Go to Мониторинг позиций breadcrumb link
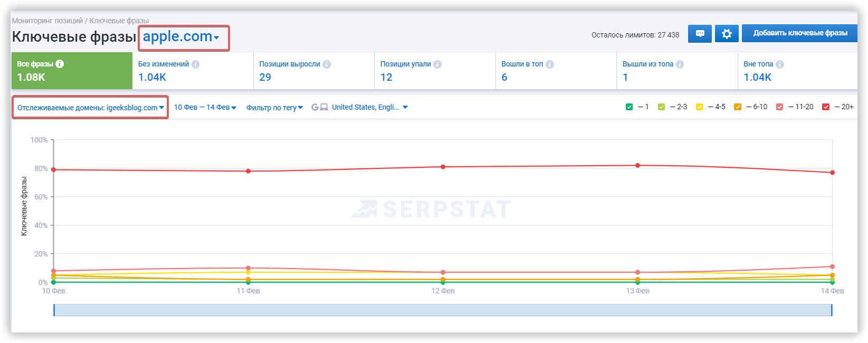 (x=47, y=21)
